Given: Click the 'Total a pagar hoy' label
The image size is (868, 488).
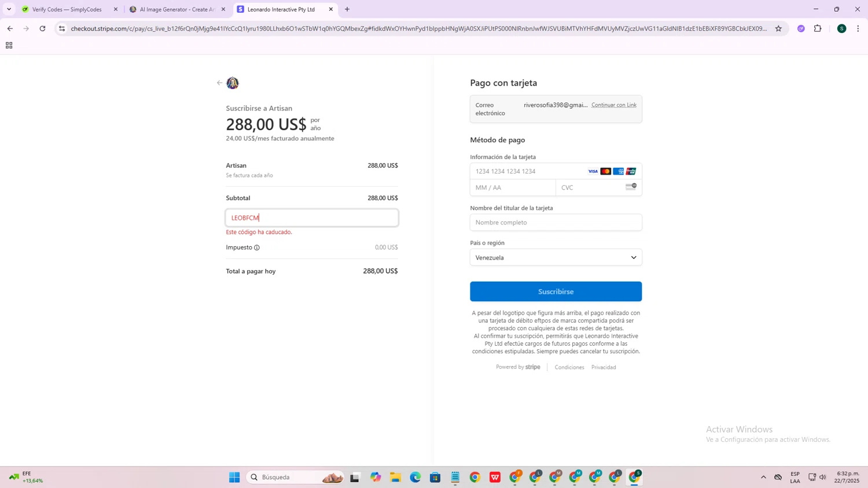Looking at the screenshot, I should (251, 271).
